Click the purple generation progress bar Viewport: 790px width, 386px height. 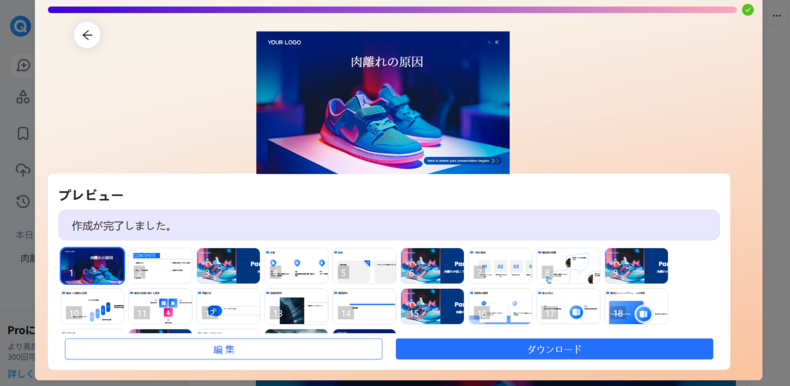tap(392, 10)
